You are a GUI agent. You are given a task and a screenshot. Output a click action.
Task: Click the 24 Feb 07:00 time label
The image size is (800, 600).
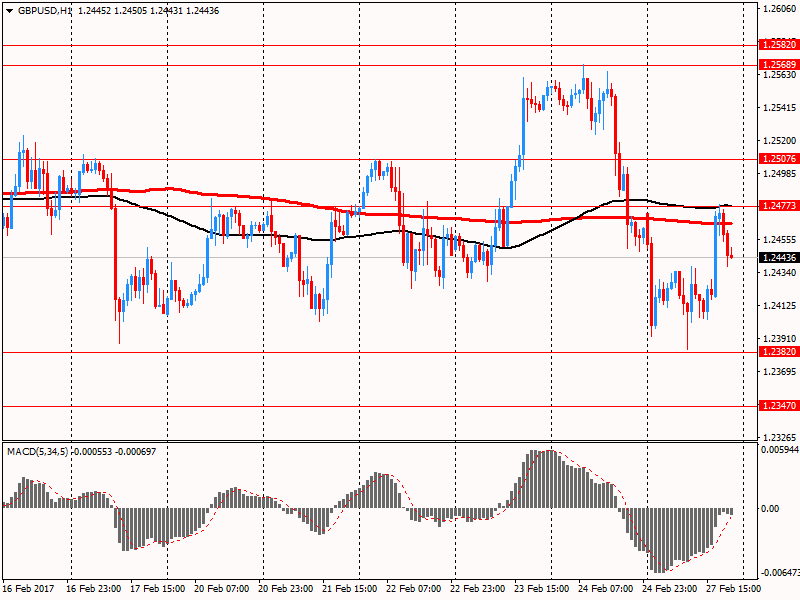point(606,589)
